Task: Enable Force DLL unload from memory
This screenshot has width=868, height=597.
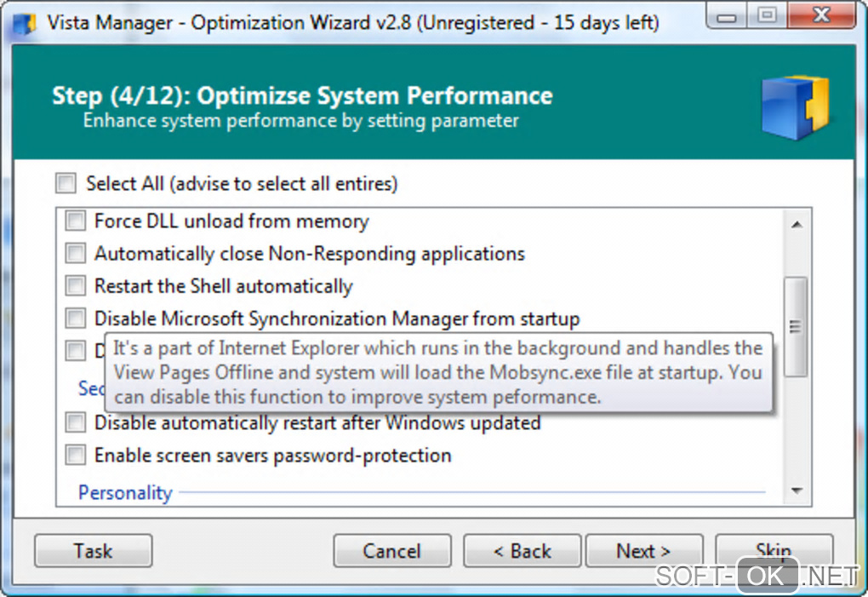Action: click(77, 221)
